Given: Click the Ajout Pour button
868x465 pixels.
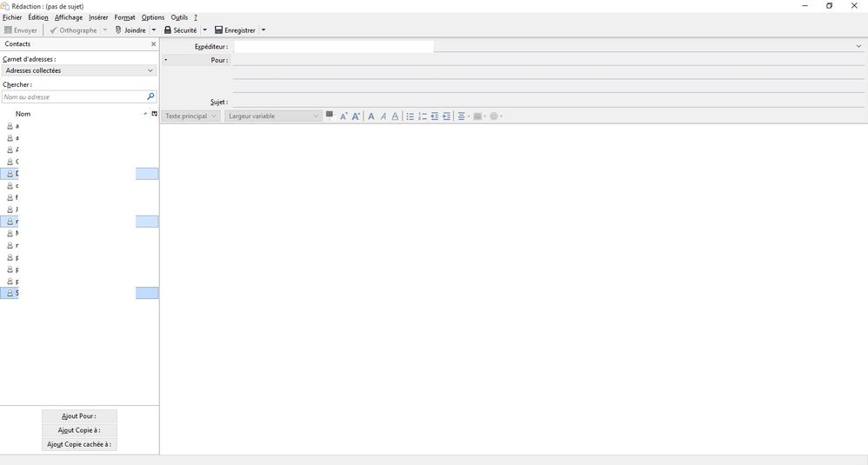Looking at the screenshot, I should tap(79, 416).
